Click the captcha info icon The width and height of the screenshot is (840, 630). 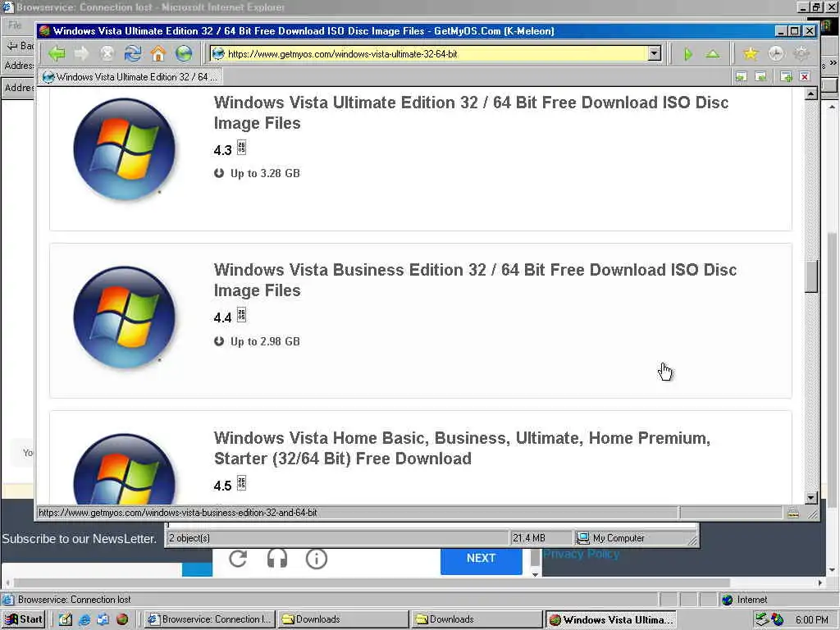tap(317, 559)
